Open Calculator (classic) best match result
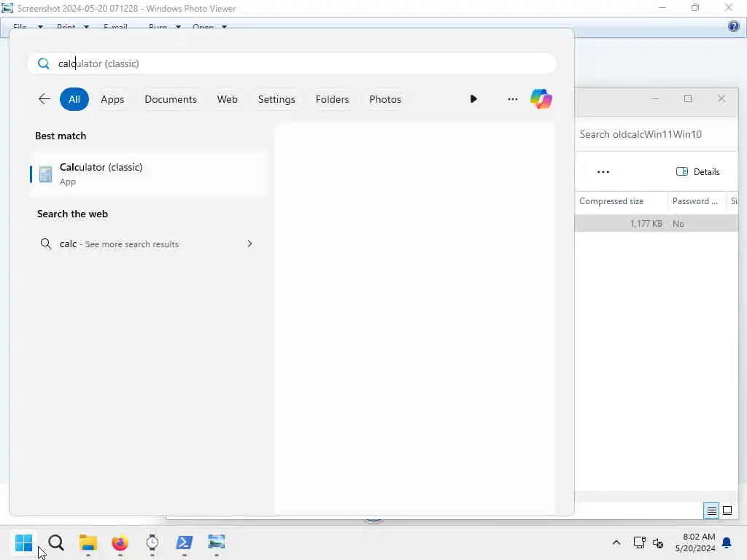 (x=148, y=174)
